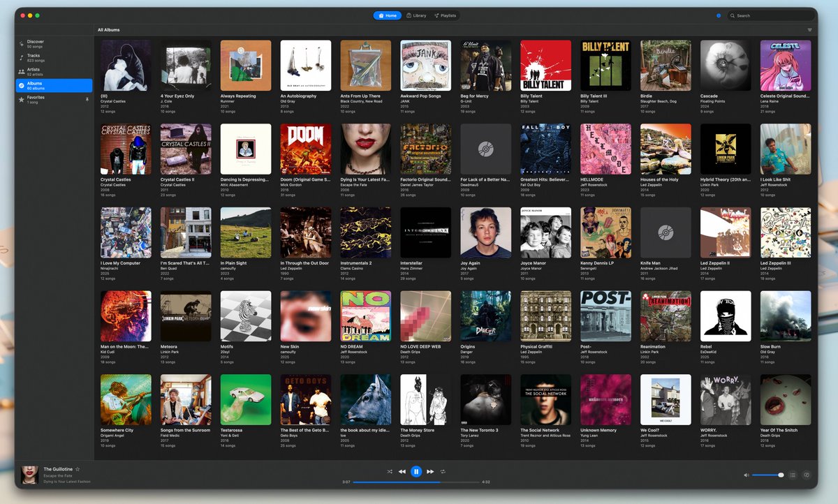Open the Interstellar album cover
838x504 pixels.
pyautogui.click(x=426, y=232)
